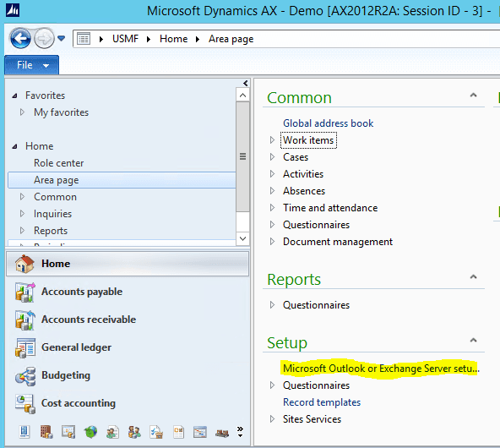Collapse the Reports section
Viewport: 500px width, 448px height.
[474, 276]
